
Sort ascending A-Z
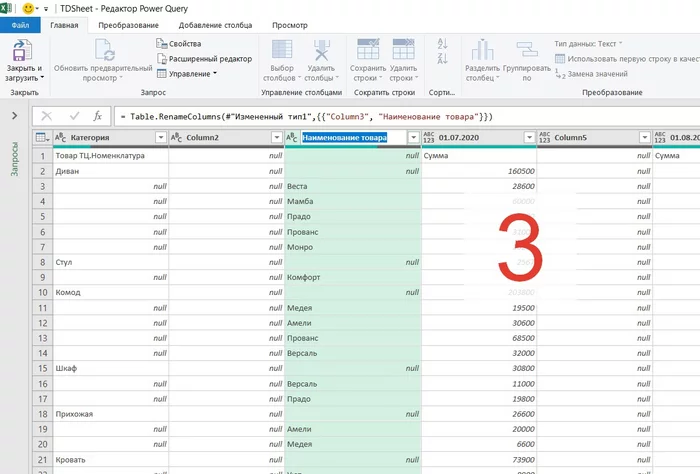[442, 43]
